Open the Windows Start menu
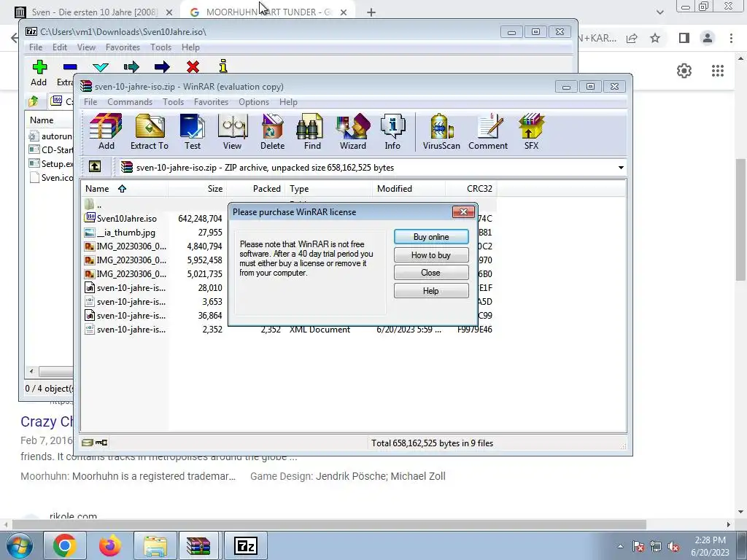This screenshot has height=560, width=747. [20, 545]
